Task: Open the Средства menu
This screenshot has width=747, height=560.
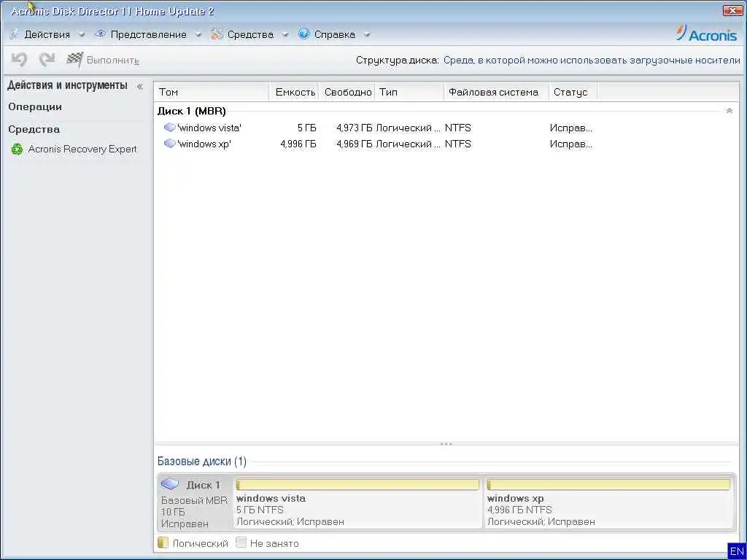Action: 250,34
